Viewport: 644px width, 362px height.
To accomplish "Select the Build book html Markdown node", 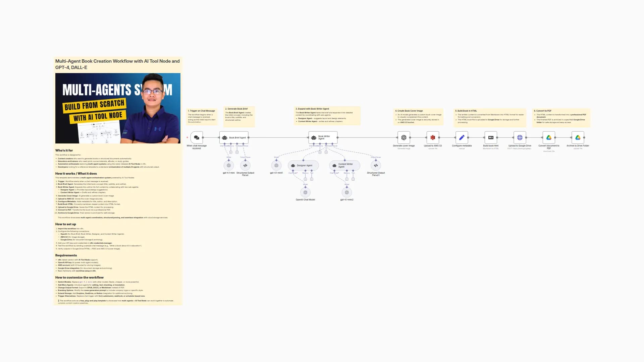I will coord(490,137).
